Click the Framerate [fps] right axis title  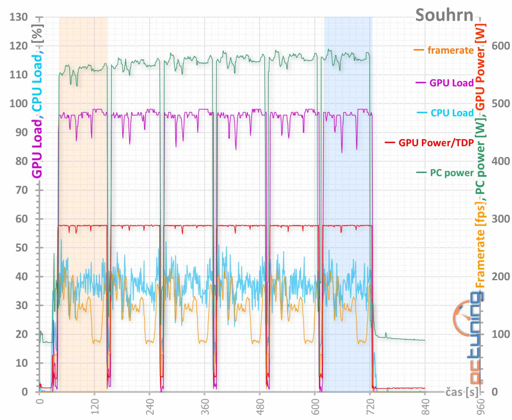coord(480,244)
